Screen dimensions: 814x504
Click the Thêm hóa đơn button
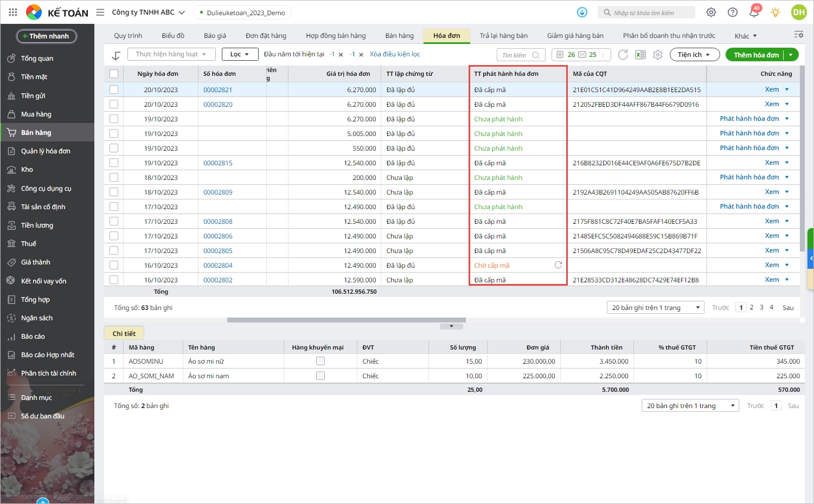(x=756, y=55)
